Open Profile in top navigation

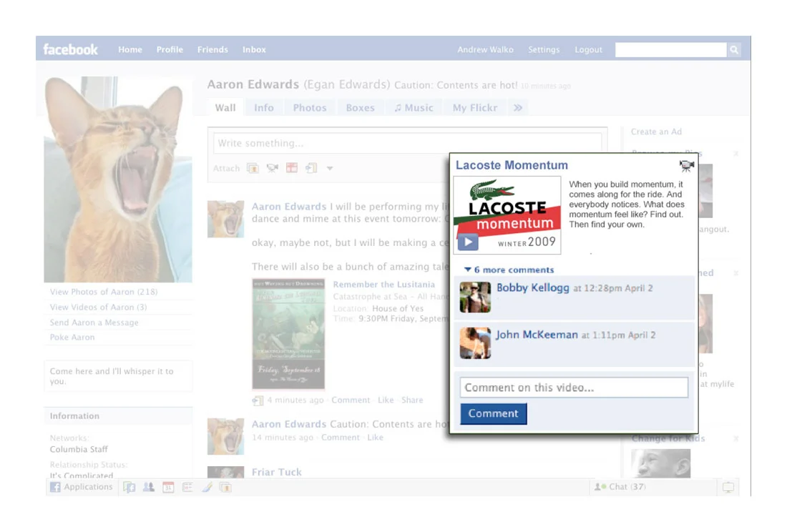(x=170, y=49)
